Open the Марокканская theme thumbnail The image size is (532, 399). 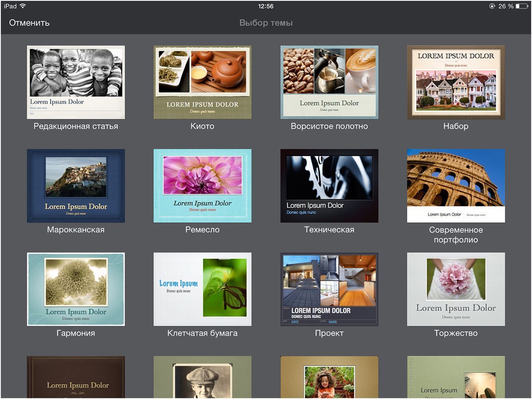[x=76, y=186]
